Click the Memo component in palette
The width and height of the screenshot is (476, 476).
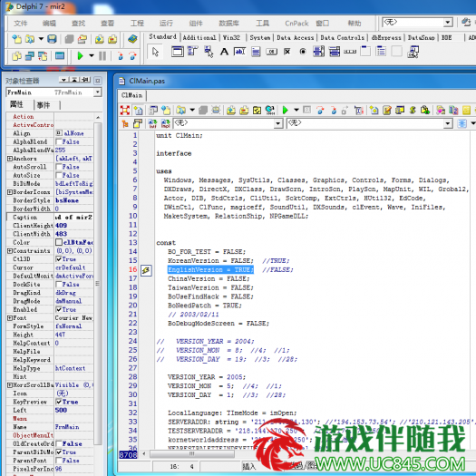[x=256, y=52]
